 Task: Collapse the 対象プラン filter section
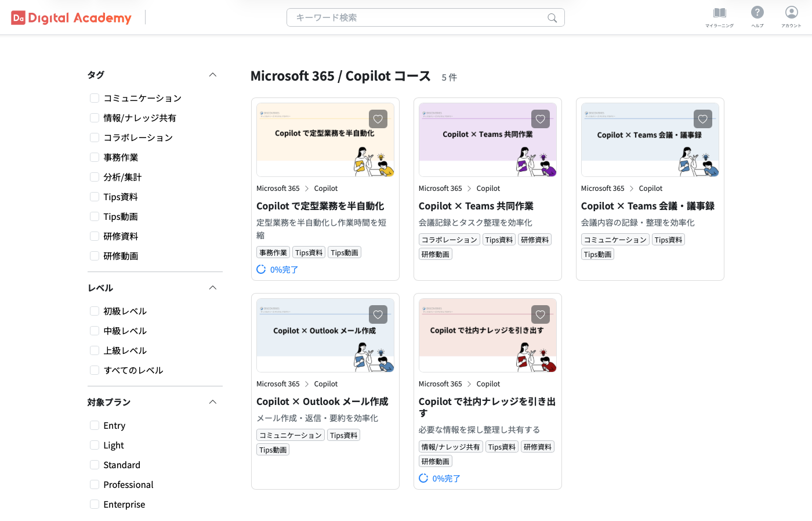pos(213,402)
